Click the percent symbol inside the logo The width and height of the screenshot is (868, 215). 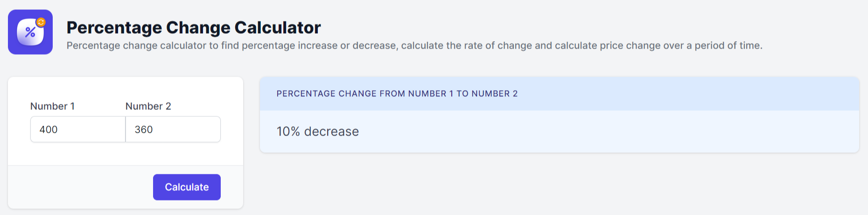point(30,32)
